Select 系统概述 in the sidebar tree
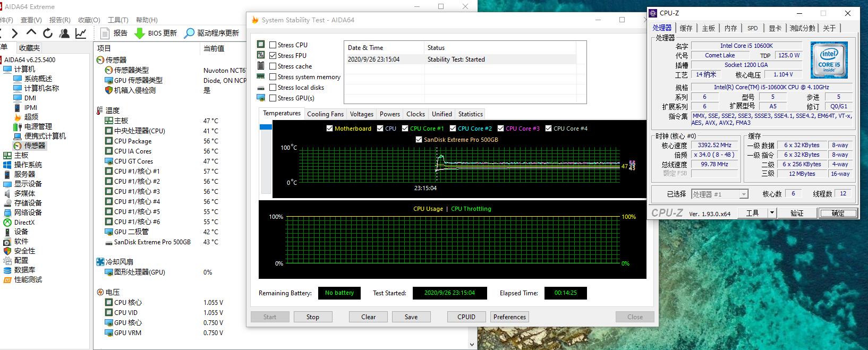868x350 pixels. coord(38,79)
